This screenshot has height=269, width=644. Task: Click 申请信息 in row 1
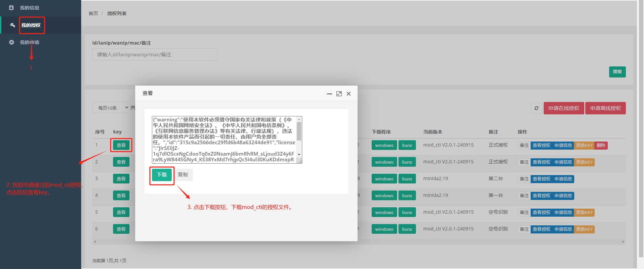click(563, 145)
